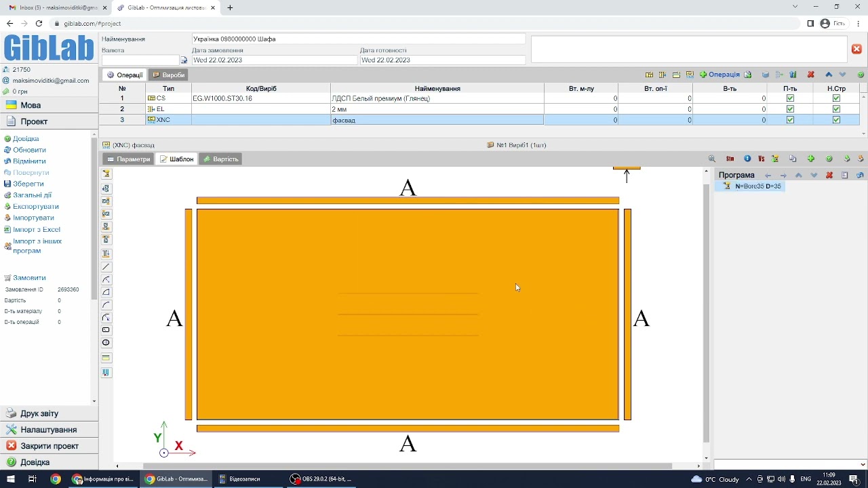Collapse the Проект section
868x488 pixels.
49,121
